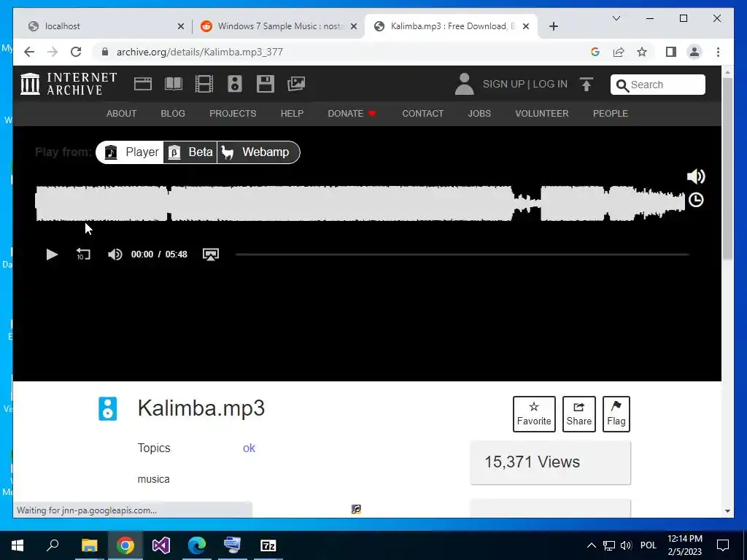This screenshot has height=560, width=747.
Task: Click the large speaker icon beside the waveform
Action: pos(695,176)
